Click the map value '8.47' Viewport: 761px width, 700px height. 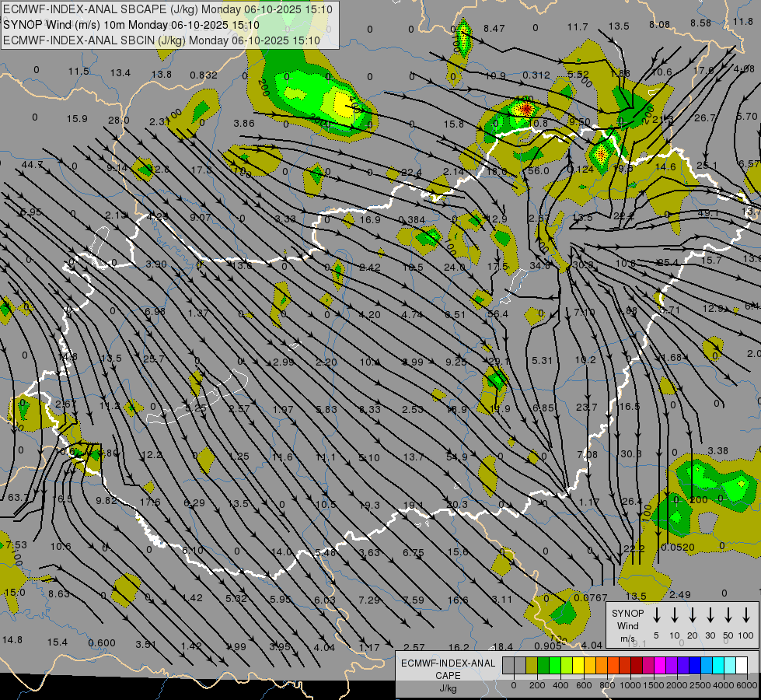click(x=494, y=29)
